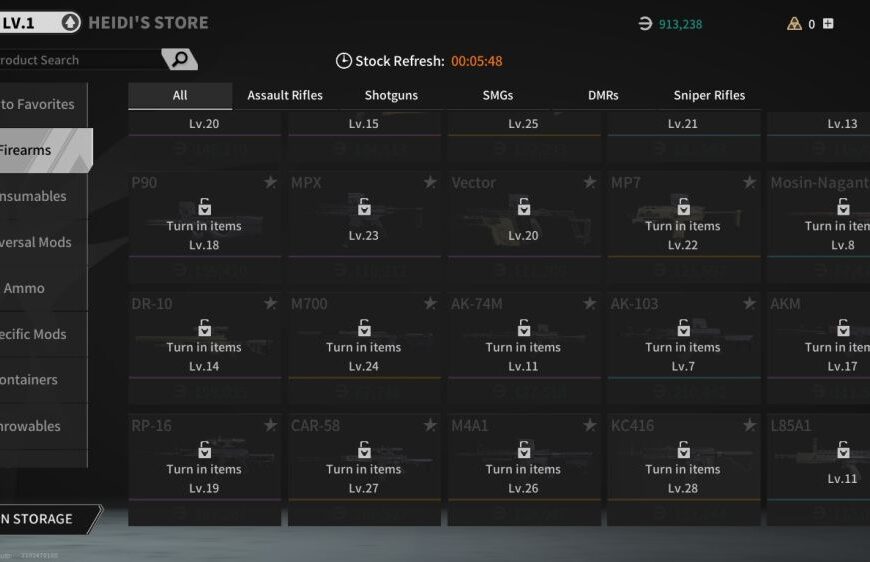Image resolution: width=870 pixels, height=562 pixels.
Task: Expand the merchant level badge arrow
Action: point(70,22)
